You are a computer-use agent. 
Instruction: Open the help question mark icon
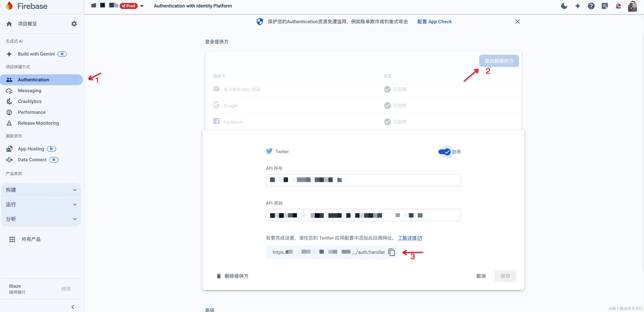591,6
